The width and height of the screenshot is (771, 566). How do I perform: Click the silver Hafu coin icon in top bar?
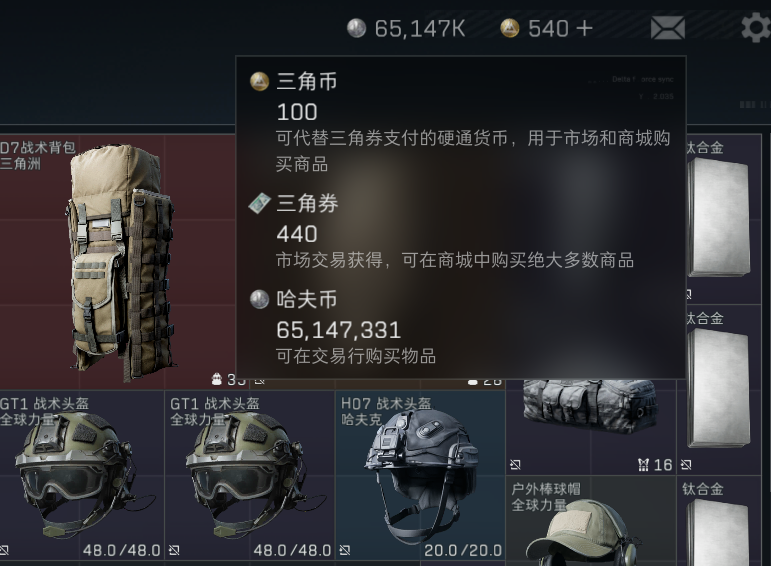356,28
